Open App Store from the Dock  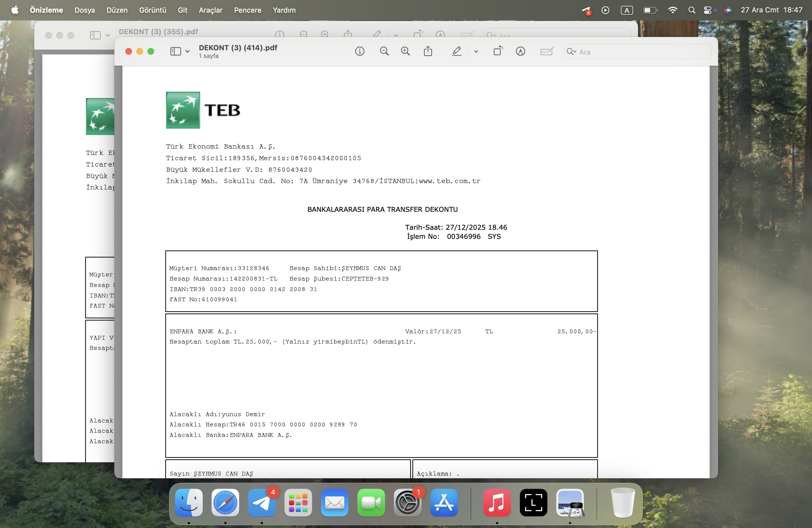444,502
